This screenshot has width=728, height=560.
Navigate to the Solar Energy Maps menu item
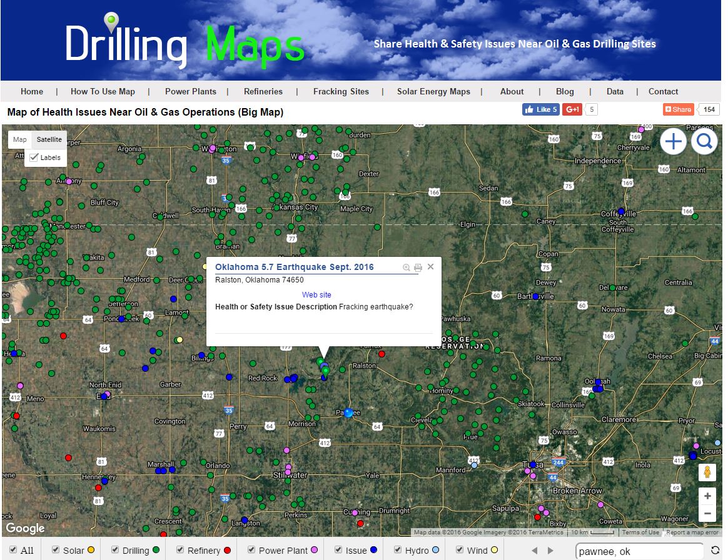coord(434,91)
